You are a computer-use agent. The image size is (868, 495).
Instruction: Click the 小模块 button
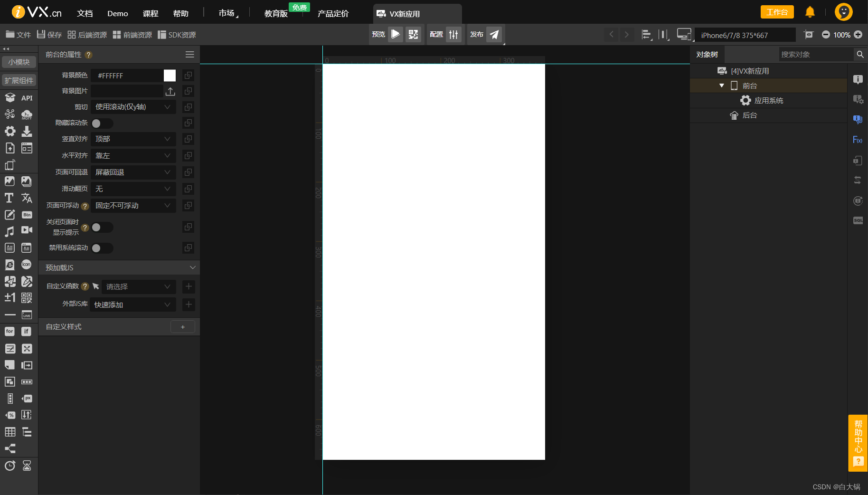click(19, 62)
